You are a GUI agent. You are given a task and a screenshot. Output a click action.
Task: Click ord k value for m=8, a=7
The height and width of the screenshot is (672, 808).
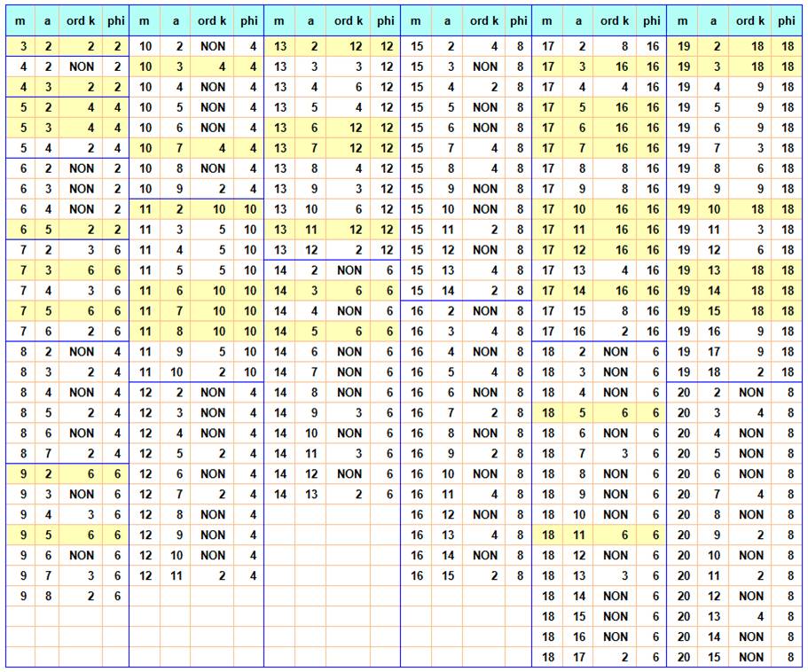tap(81, 453)
